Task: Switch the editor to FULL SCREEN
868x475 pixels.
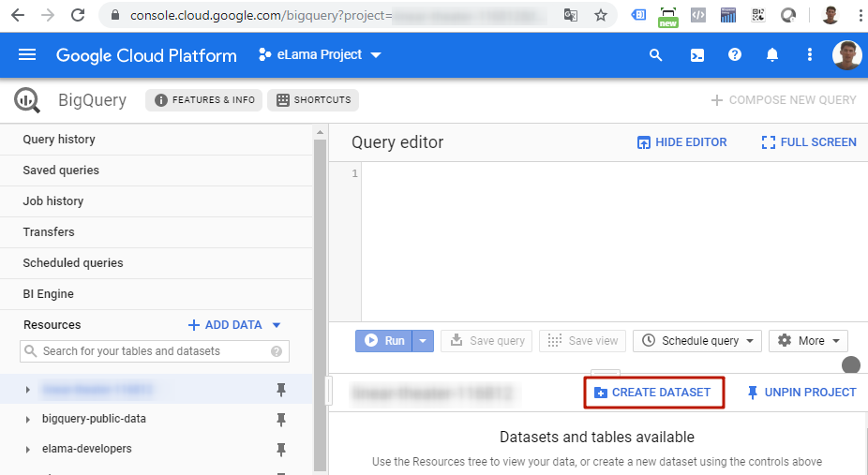Action: pyautogui.click(x=809, y=142)
